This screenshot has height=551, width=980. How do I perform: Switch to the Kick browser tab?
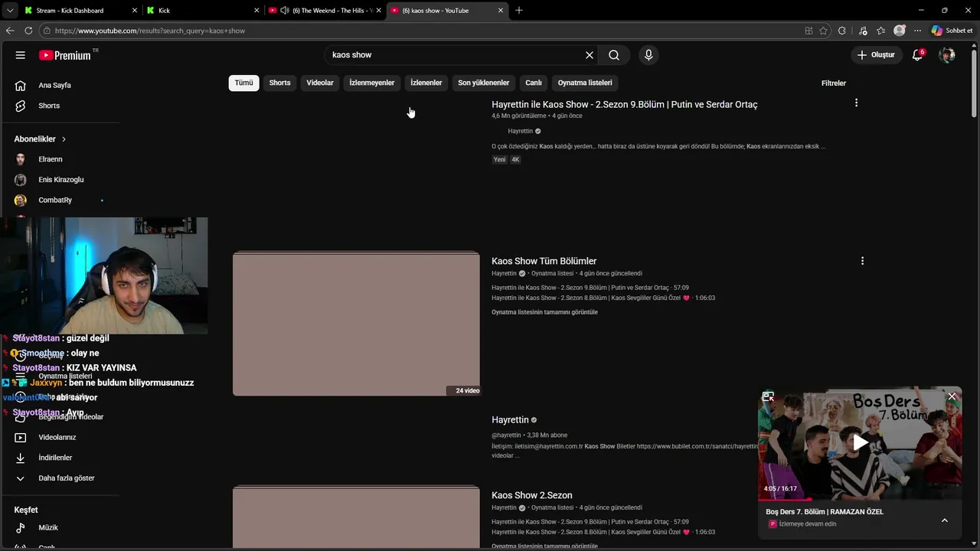203,11
